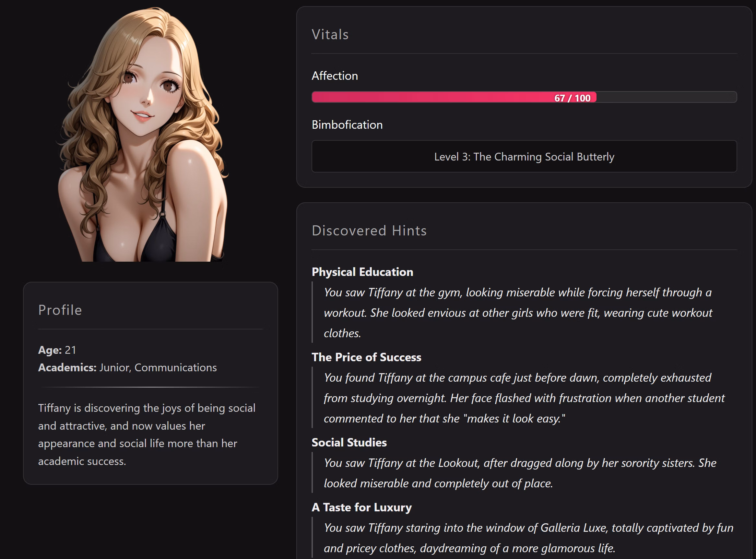Select Tiffany's personality description text

(146, 434)
